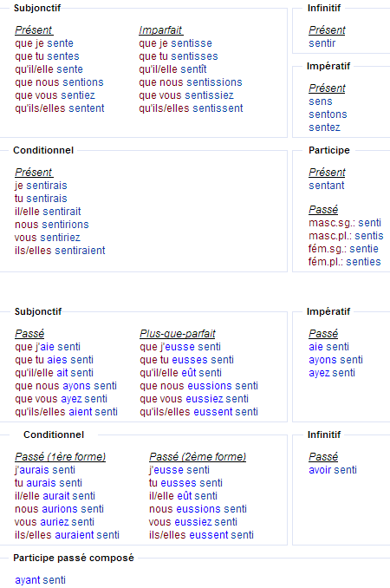Select 'que vous ayez senti' form
The width and height of the screenshot is (390, 588).
[x=61, y=399]
